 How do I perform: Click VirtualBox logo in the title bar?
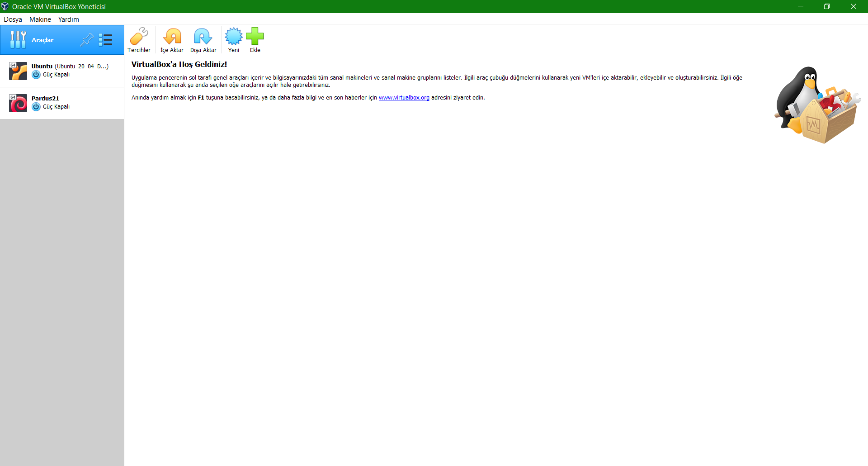5,6
